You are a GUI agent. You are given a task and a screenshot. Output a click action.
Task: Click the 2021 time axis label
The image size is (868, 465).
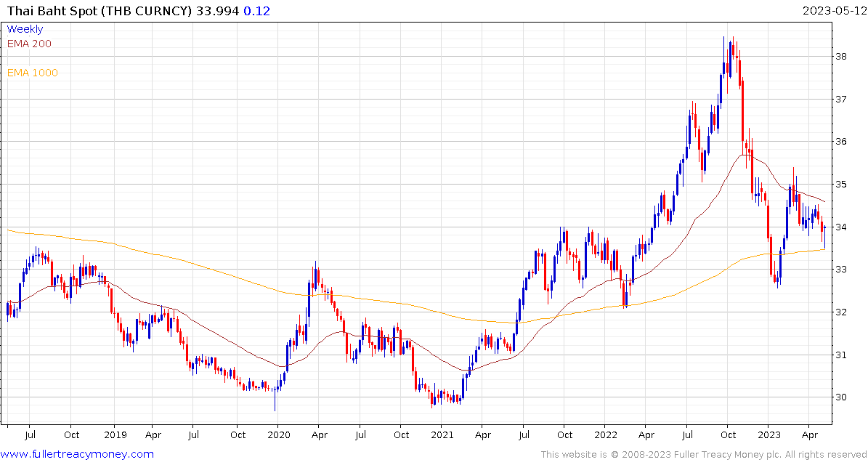click(x=441, y=435)
